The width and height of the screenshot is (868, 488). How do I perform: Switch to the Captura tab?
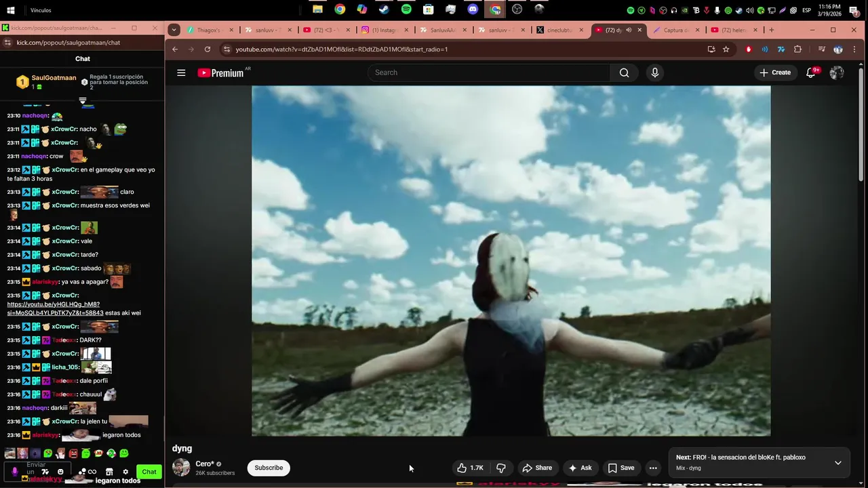point(675,30)
